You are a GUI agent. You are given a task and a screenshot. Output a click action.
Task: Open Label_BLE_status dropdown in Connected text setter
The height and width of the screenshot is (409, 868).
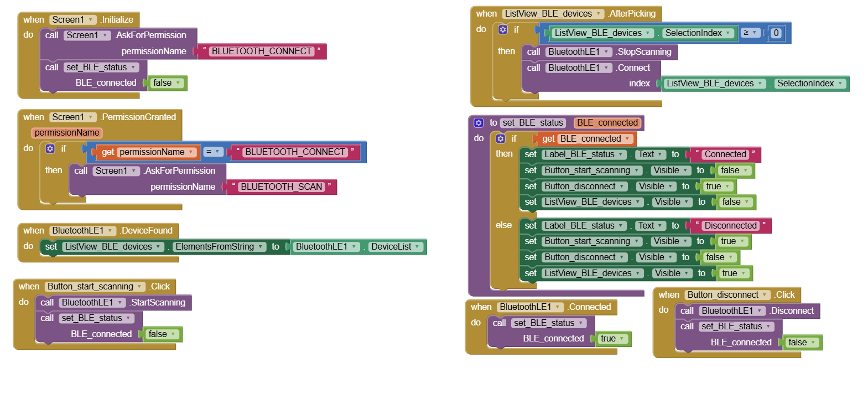point(584,154)
